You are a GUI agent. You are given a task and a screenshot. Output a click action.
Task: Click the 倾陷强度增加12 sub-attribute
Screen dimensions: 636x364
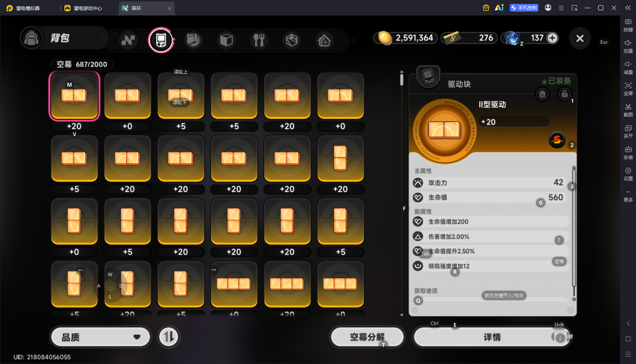click(491, 266)
